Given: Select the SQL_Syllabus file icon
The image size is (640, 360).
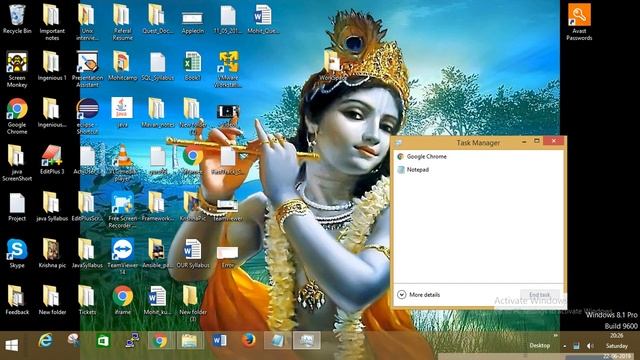Looking at the screenshot, I should (158, 66).
